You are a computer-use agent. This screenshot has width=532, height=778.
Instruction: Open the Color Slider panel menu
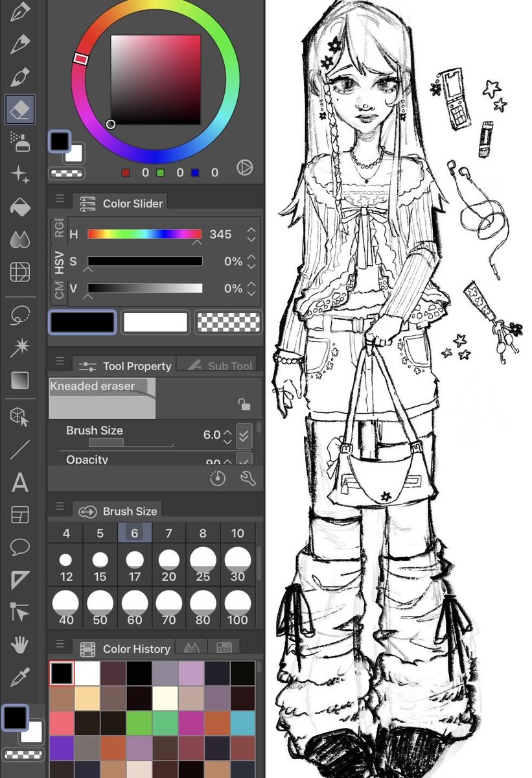(60, 199)
